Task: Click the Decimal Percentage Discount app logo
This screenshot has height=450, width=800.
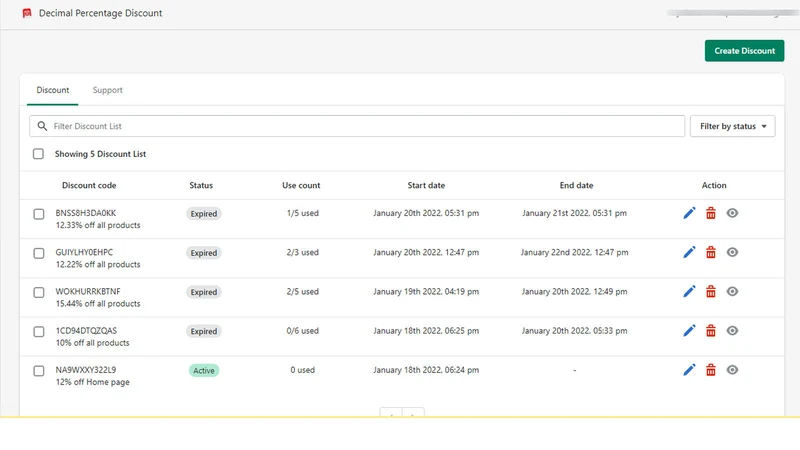Action: (27, 13)
